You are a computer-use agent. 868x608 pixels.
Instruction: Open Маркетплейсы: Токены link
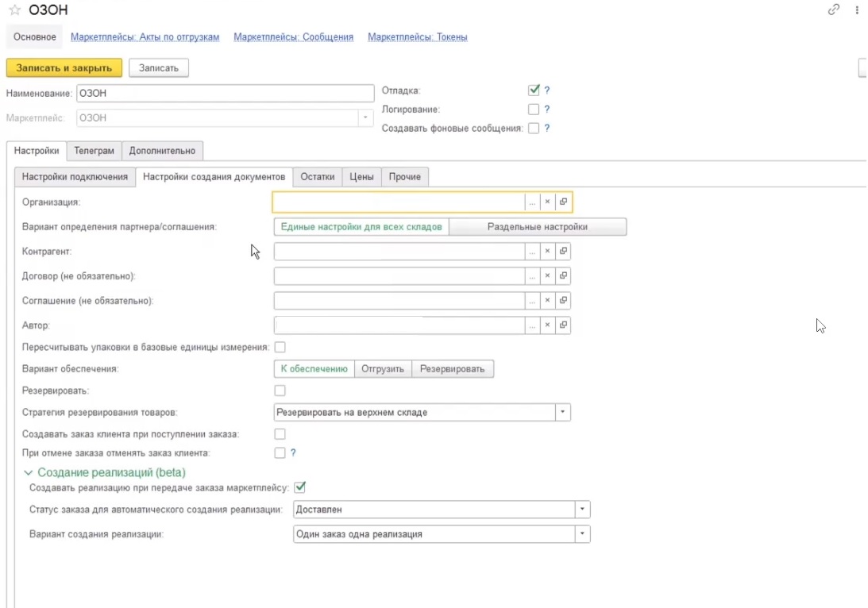tap(418, 37)
